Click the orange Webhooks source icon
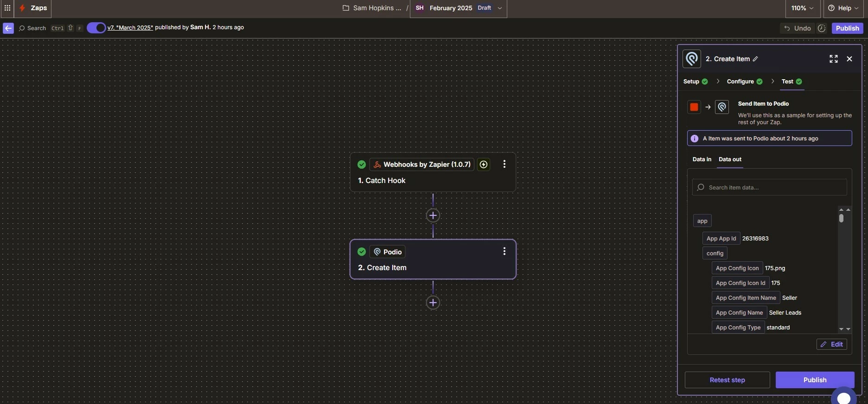This screenshot has height=404, width=868. [x=694, y=107]
